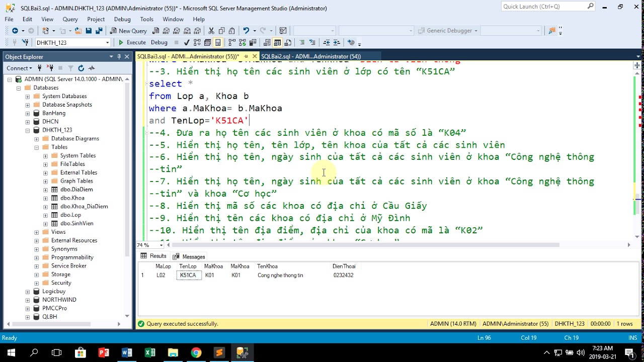Click Display Estimated Execution Plan icon
Screen dimensions: 644x362
point(197,43)
